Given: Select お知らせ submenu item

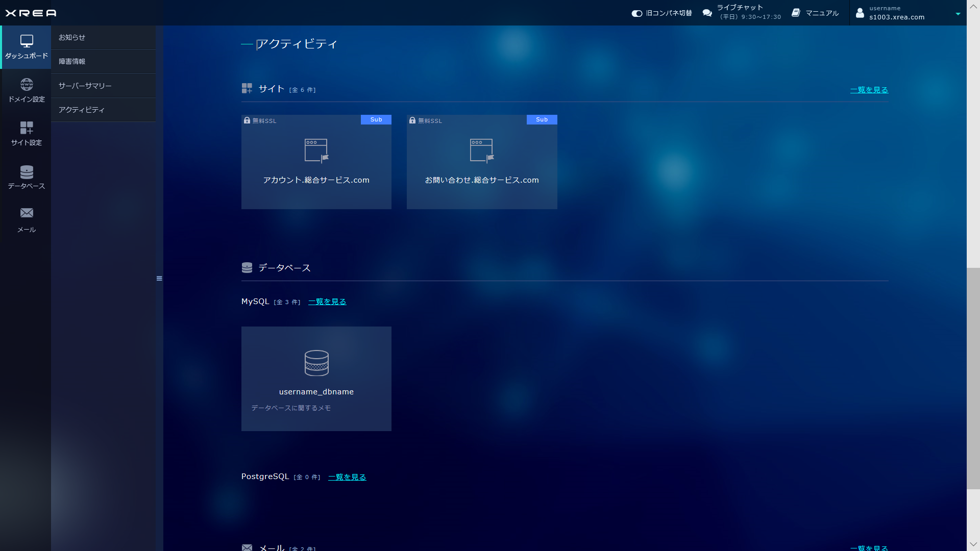Looking at the screenshot, I should click(x=72, y=38).
